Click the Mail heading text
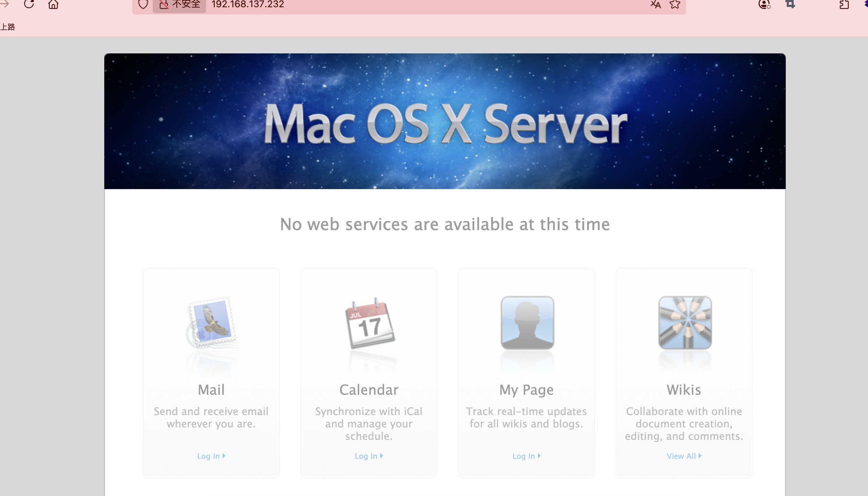The height and width of the screenshot is (496, 868). tap(211, 390)
